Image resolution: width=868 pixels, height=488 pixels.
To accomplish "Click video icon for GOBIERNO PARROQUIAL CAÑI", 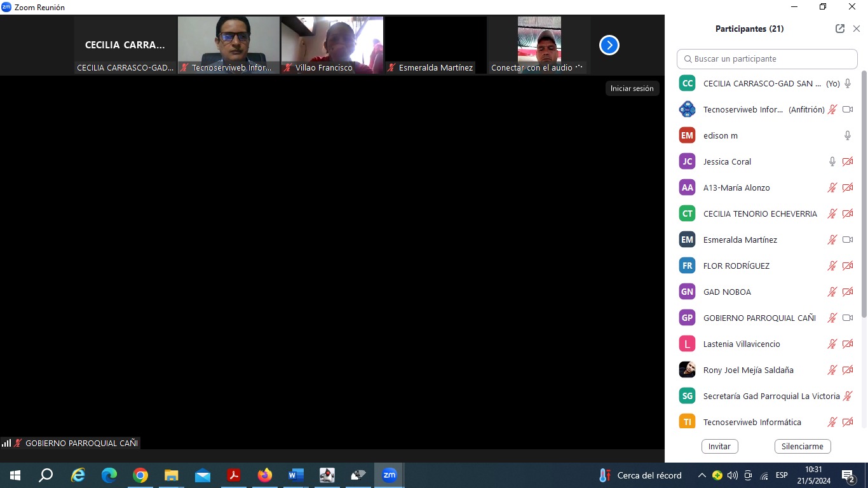I will (847, 318).
